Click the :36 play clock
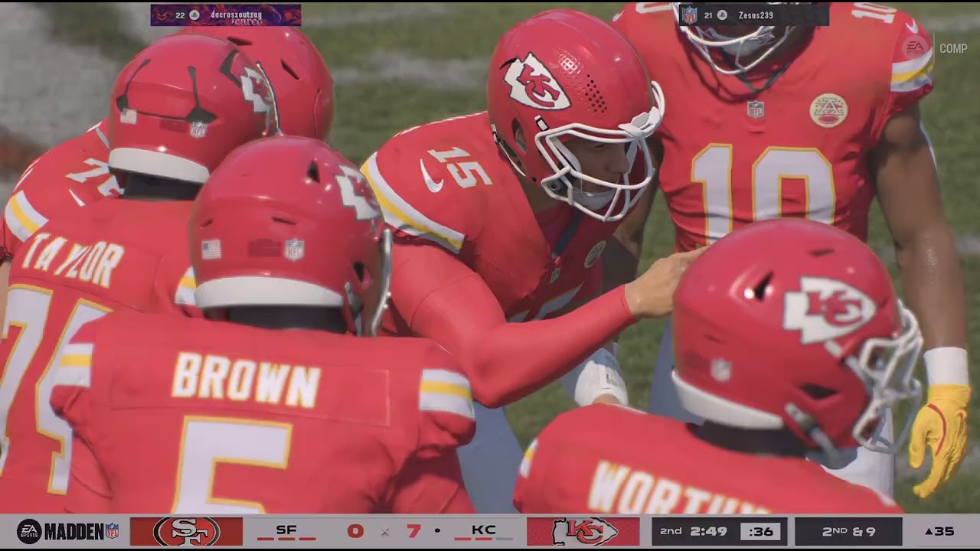 point(760,531)
